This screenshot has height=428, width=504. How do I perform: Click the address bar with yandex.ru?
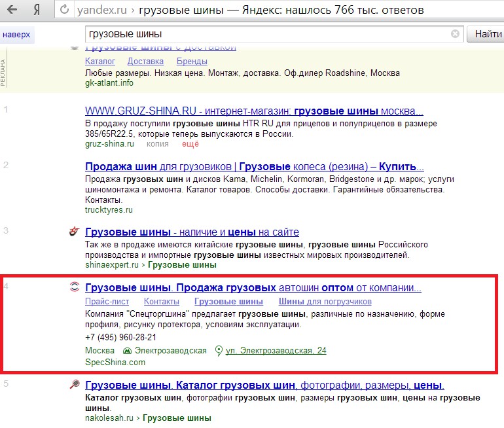click(x=279, y=10)
